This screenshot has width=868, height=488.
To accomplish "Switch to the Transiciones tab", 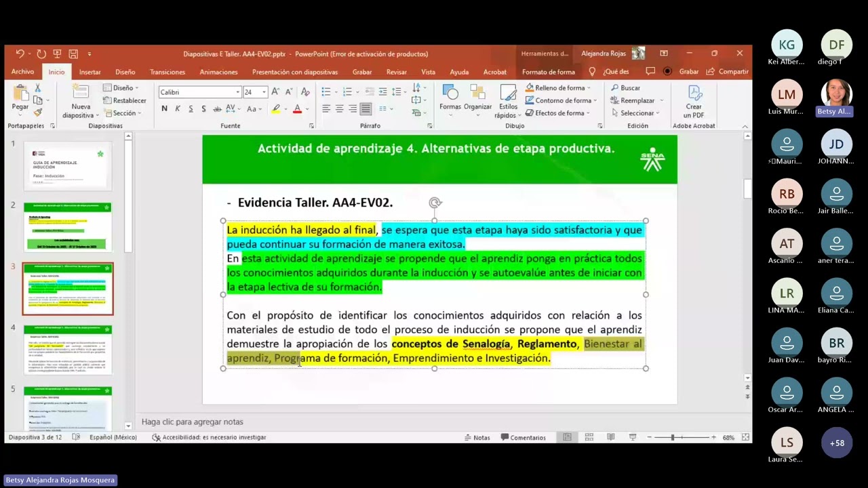I will click(167, 72).
